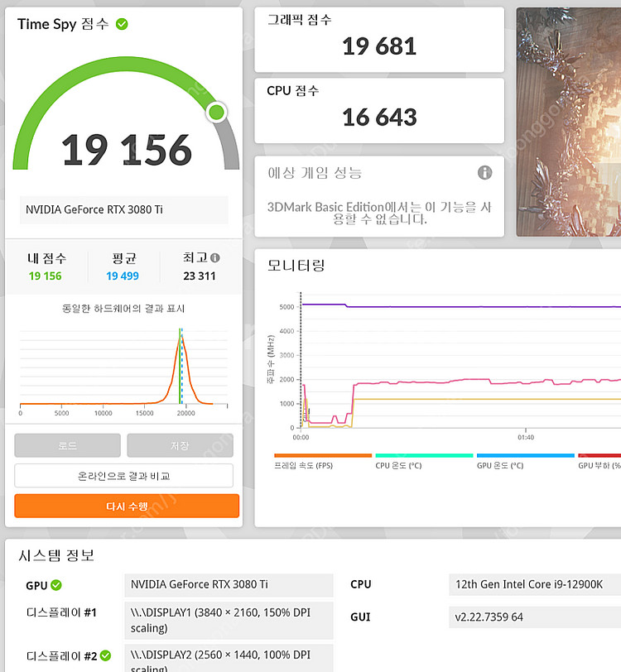Viewport: 621px width, 672px height.
Task: Click the green check icon beside 디스플레이 #2
Action: (x=105, y=655)
